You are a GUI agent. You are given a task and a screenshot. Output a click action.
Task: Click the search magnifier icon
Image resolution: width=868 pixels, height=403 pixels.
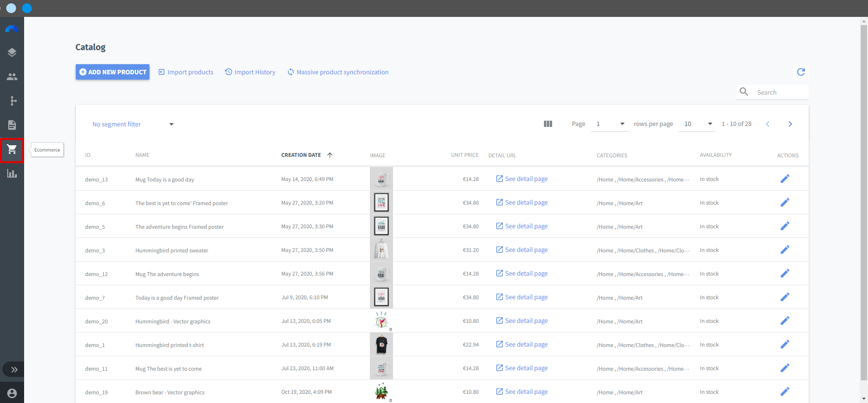coord(744,92)
